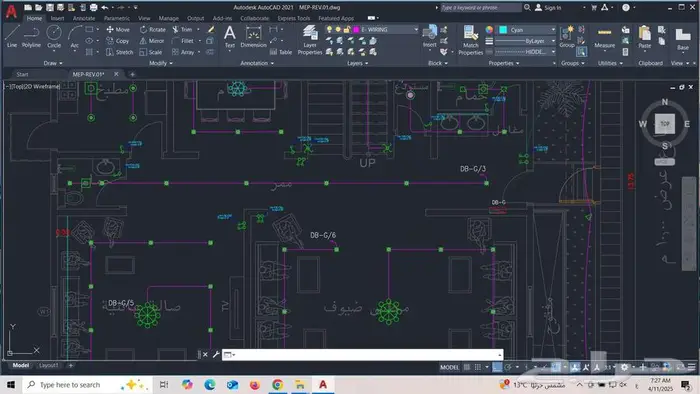Activate the Array command

tap(183, 52)
